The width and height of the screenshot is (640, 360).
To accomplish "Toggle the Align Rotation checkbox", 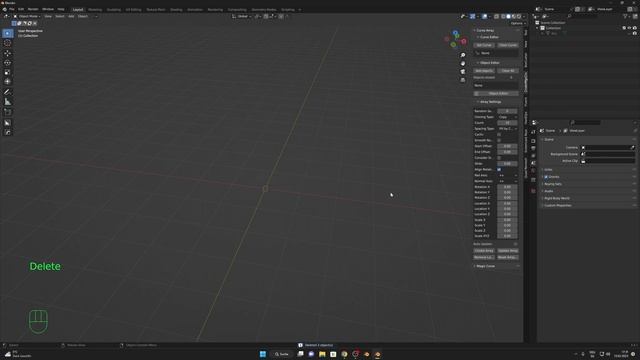I will point(499,169).
